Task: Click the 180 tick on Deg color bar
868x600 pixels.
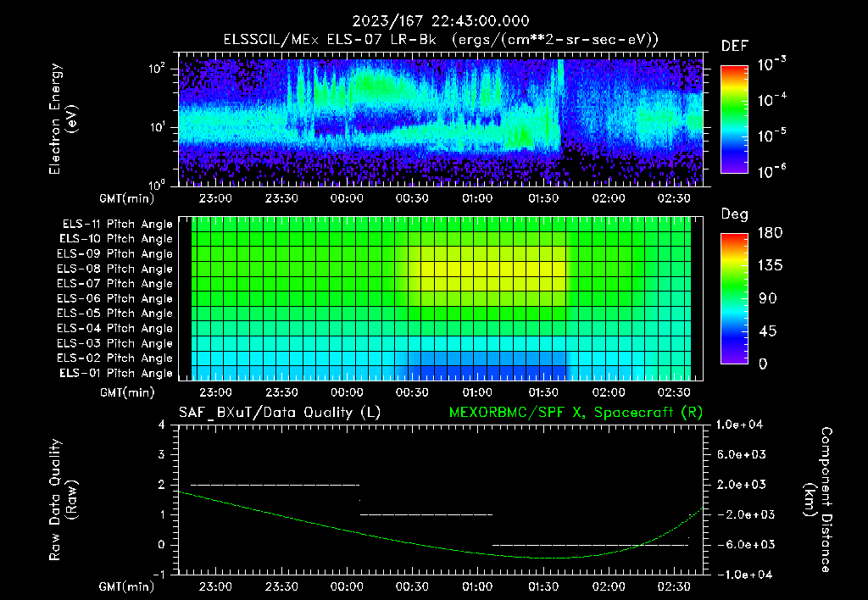Action: coord(770,233)
